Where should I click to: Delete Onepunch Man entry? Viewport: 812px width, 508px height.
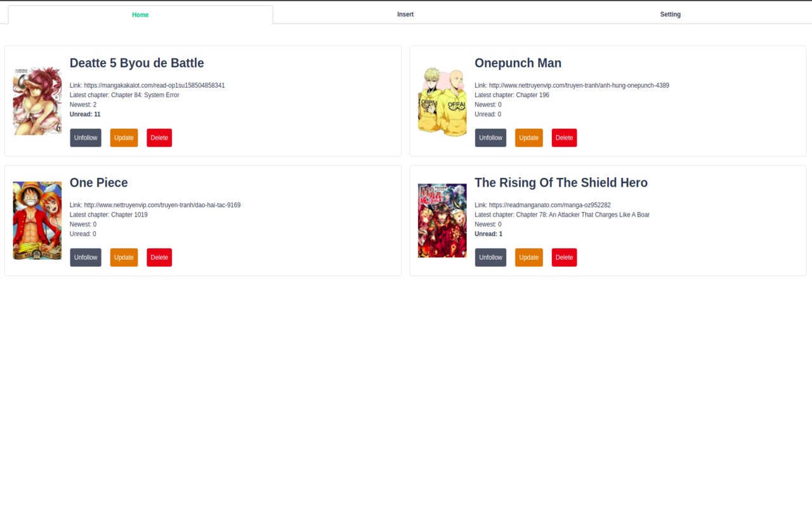tap(564, 138)
